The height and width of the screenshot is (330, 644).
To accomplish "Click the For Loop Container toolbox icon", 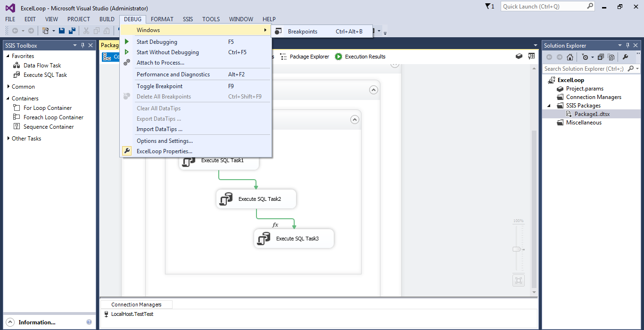I will (x=17, y=108).
